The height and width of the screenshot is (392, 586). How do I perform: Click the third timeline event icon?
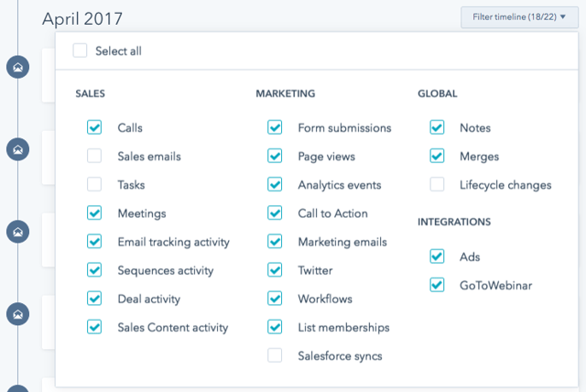point(16,231)
